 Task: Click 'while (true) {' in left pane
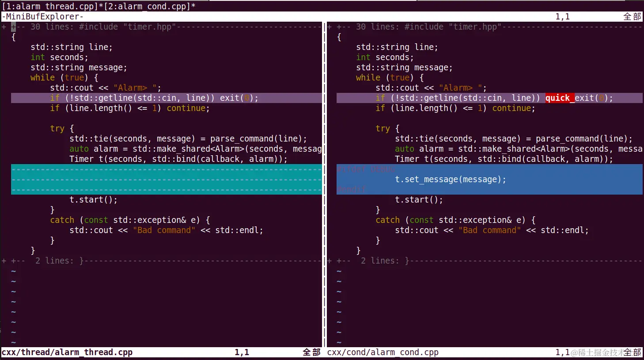[64, 77]
